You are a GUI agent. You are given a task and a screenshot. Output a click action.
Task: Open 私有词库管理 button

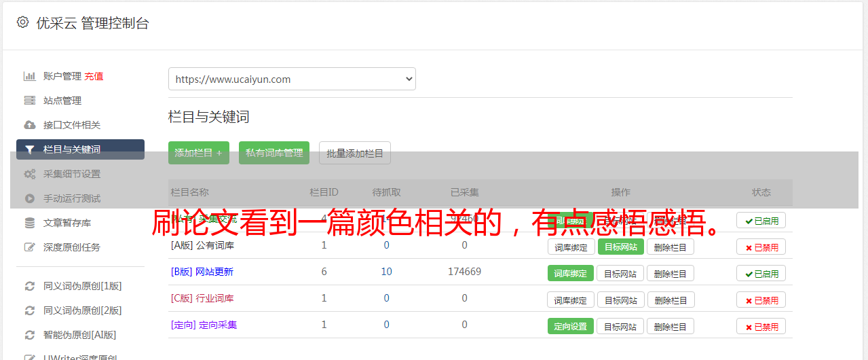coord(274,153)
